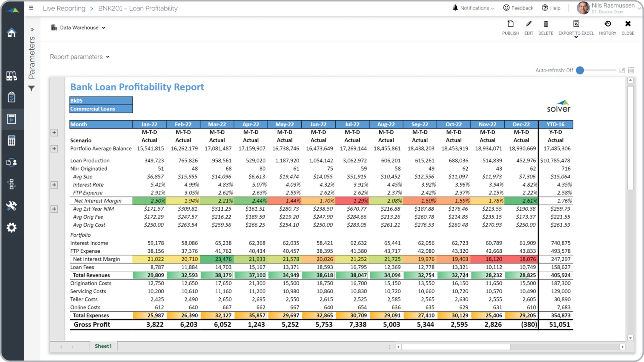Click the Home icon in sidebar
Screen dimensions: 644x362
pyautogui.click(x=12, y=33)
